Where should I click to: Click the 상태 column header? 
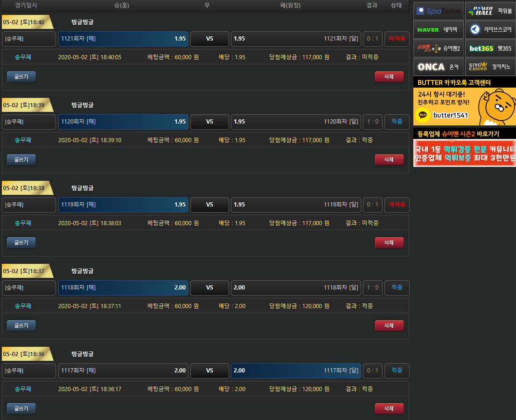tap(396, 6)
